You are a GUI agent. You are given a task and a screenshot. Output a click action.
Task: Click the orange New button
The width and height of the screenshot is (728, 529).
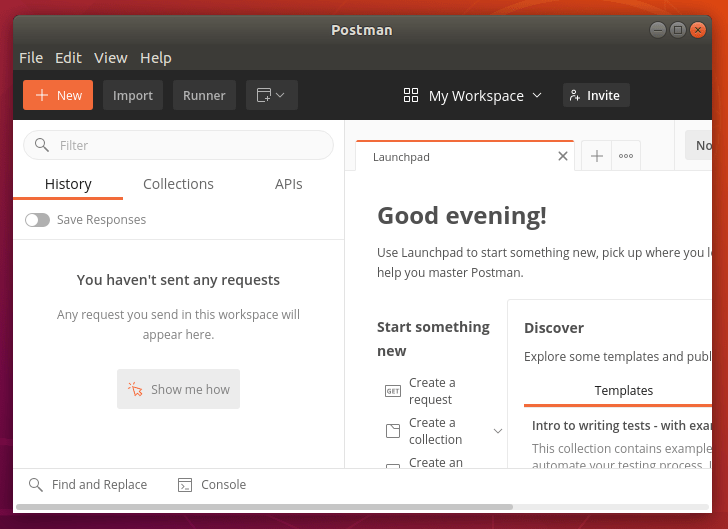point(58,95)
